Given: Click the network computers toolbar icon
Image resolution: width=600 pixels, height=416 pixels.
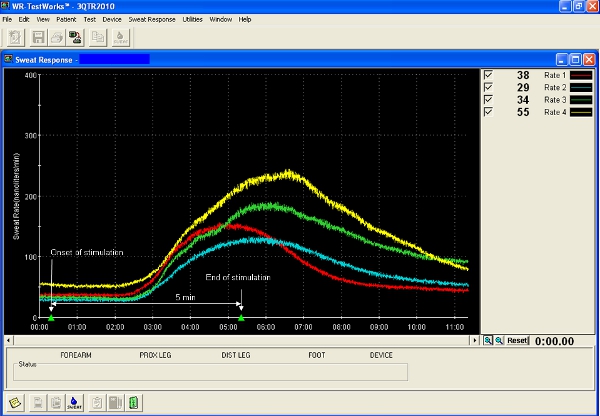Looking at the screenshot, I should tap(75, 37).
